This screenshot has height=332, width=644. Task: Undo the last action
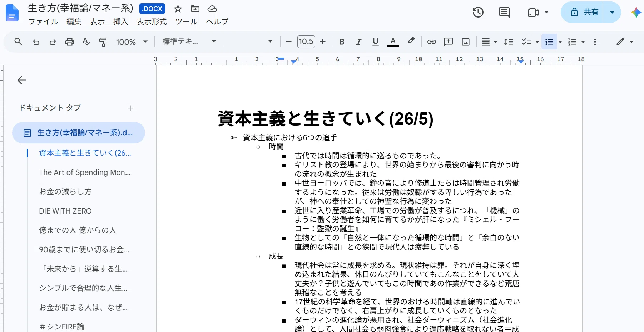point(36,42)
